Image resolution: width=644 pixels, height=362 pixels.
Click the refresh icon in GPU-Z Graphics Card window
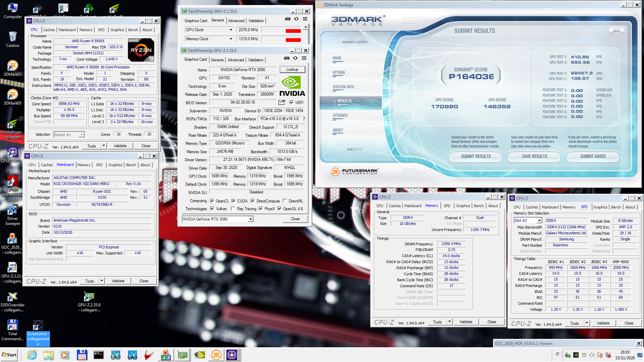click(295, 58)
